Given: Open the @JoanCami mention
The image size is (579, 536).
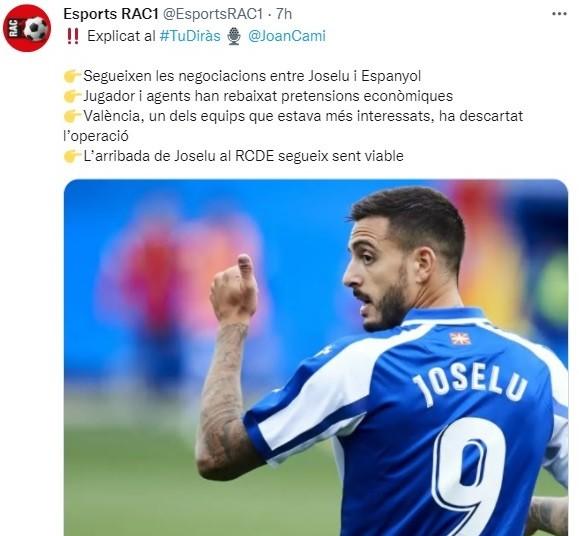Looking at the screenshot, I should [x=287, y=36].
